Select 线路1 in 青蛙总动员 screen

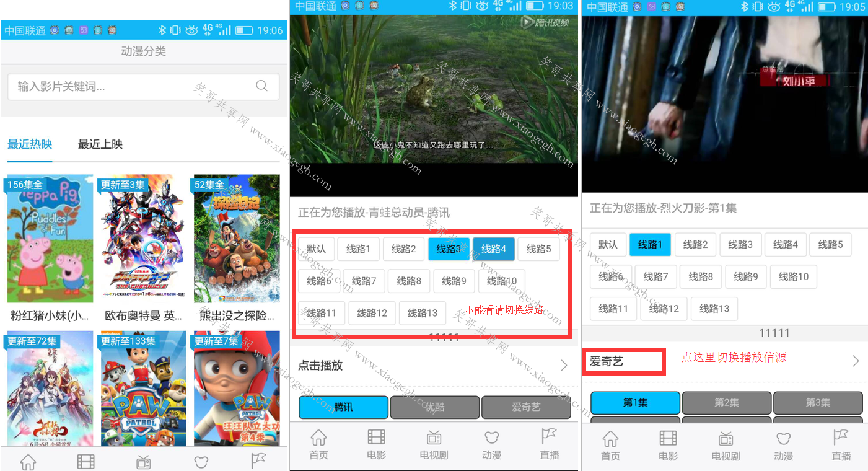click(x=359, y=249)
